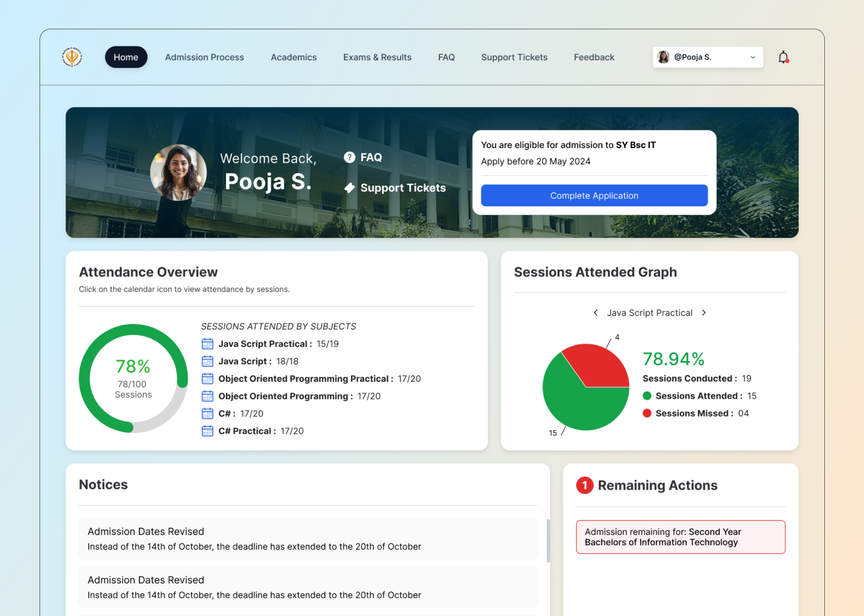The image size is (864, 616).
Task: Click 'Sessions Conducted : 19' text
Action: click(x=697, y=379)
